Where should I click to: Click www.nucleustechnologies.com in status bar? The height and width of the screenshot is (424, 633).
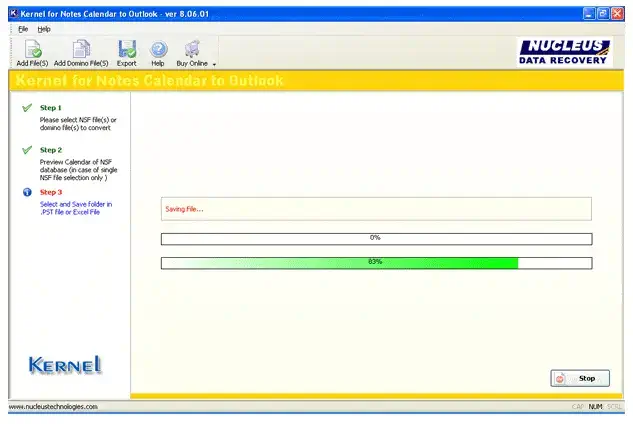point(53,407)
